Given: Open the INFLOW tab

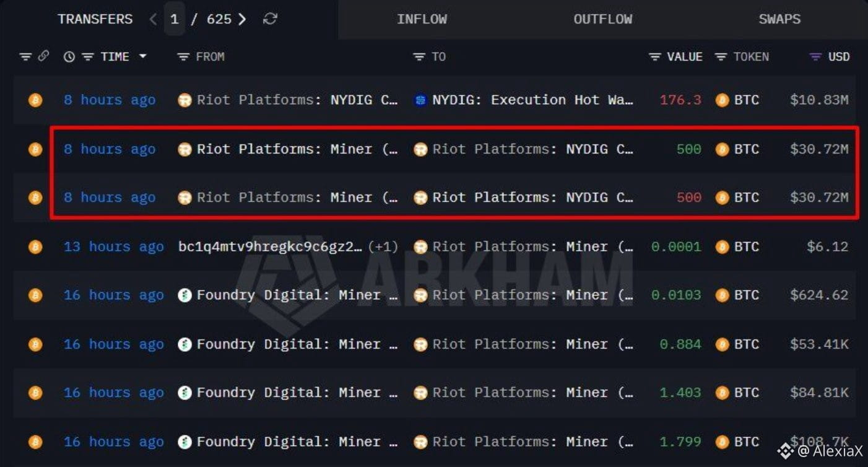Looking at the screenshot, I should pyautogui.click(x=422, y=19).
